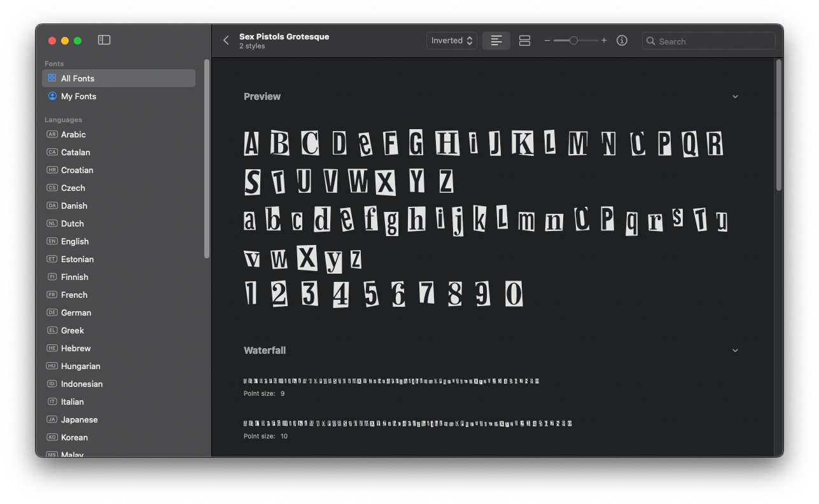Toggle the sidebar visibility icon
Viewport: 819px width, 504px height.
pyautogui.click(x=104, y=40)
